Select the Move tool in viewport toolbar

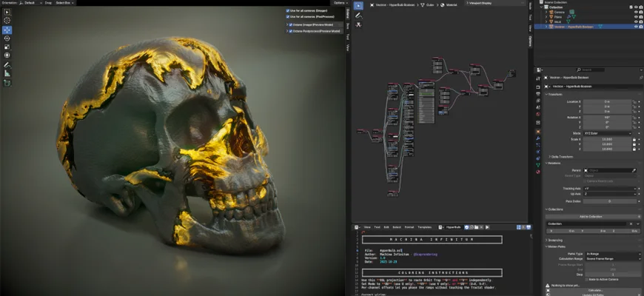point(7,30)
